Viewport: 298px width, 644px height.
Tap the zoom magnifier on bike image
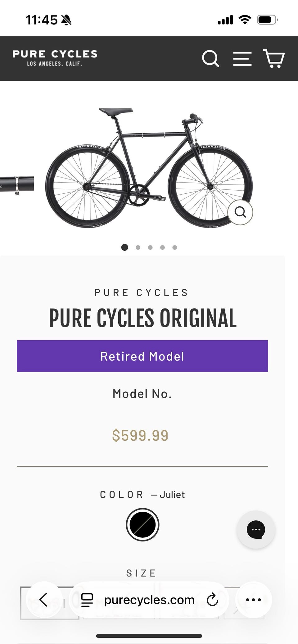[240, 212]
